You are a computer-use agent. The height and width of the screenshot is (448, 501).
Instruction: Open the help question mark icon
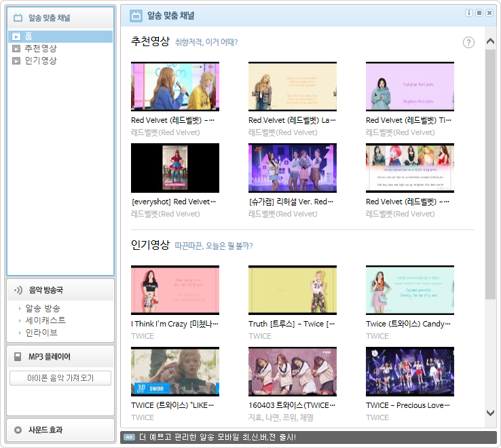(468, 43)
